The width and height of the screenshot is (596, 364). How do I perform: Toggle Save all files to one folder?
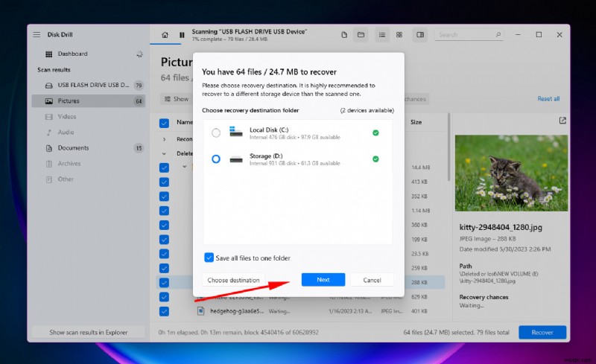click(x=209, y=258)
